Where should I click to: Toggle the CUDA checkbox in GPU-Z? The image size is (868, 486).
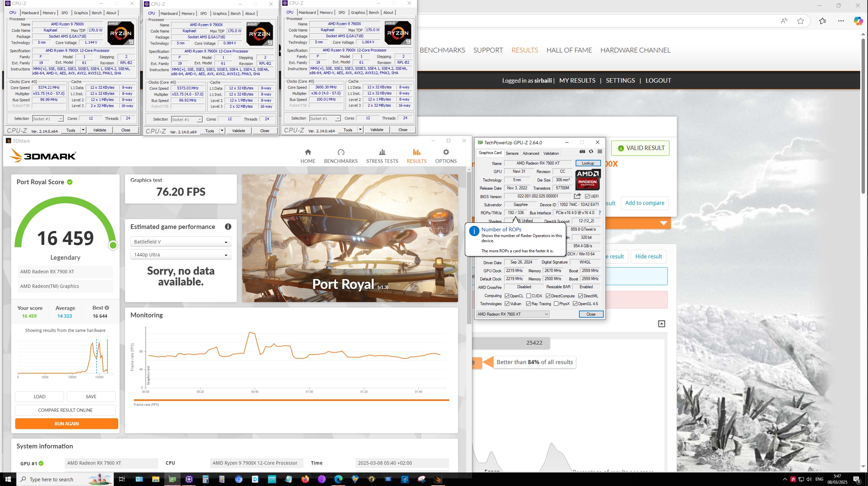[x=529, y=296]
